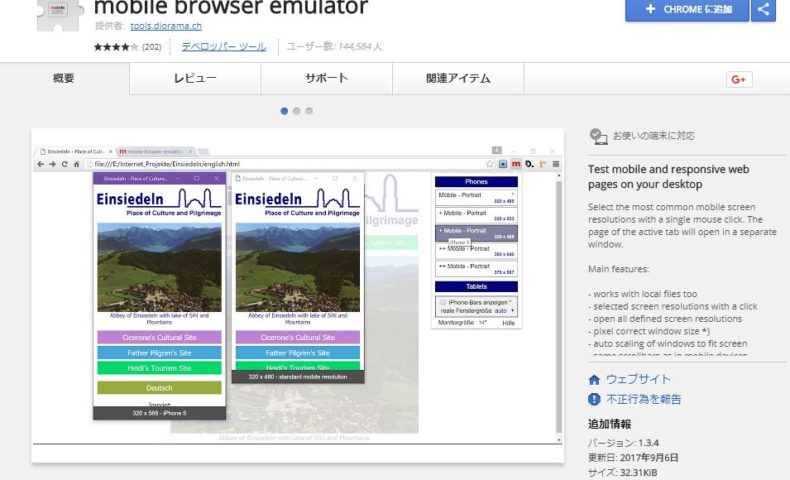
Task: Click the forward arrow in screenshot browser
Action: 52,164
